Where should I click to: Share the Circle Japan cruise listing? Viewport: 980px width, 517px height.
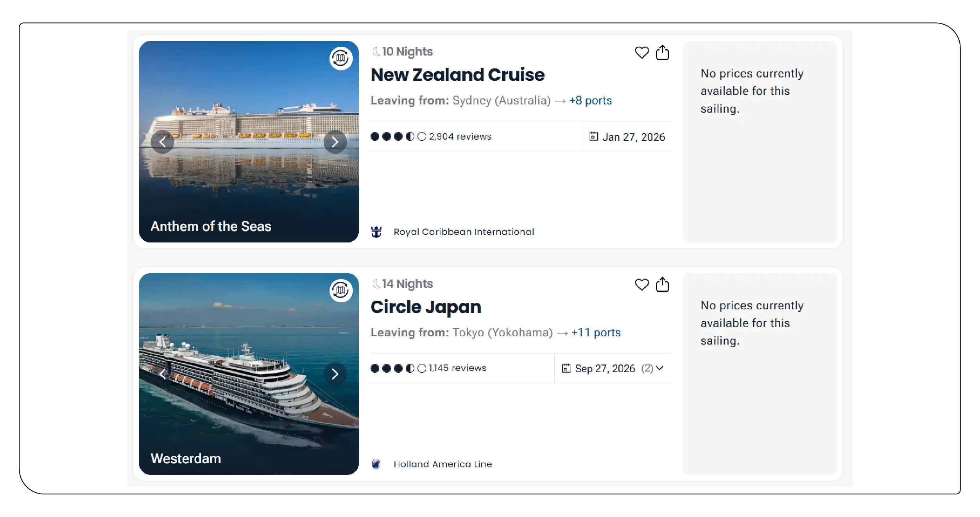tap(662, 284)
